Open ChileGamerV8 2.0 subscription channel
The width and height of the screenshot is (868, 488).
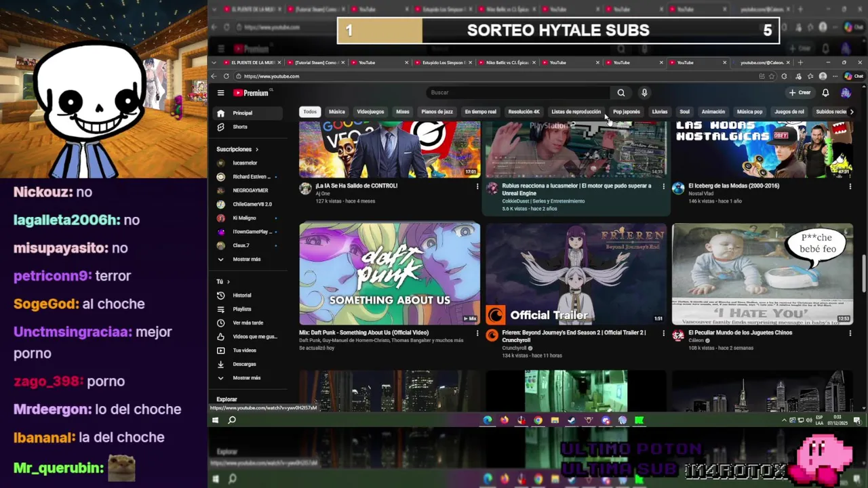(248, 204)
